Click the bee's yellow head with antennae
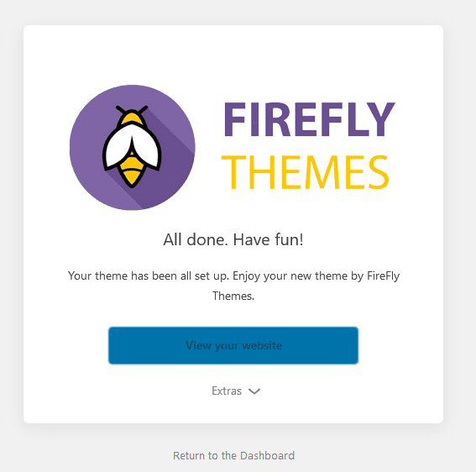 pos(132,115)
